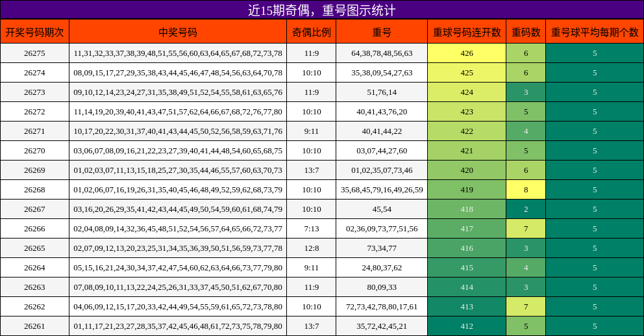Screen dimensions: 644x336
Task: Select the 重号 column header
Action: [x=382, y=32]
